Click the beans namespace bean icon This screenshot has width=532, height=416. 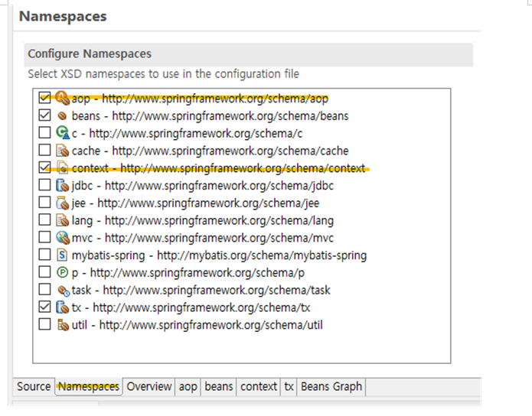[62, 116]
